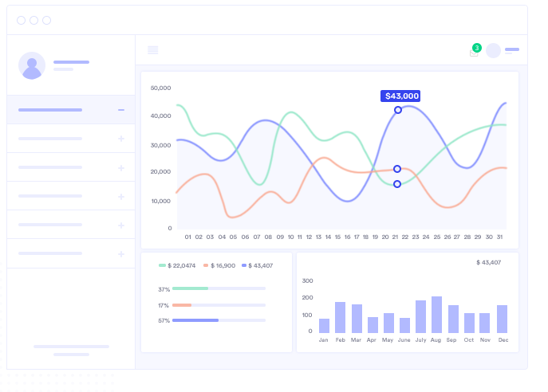This screenshot has width=548, height=392.
Task: Select the May bar in the bar chart
Action: (x=388, y=323)
